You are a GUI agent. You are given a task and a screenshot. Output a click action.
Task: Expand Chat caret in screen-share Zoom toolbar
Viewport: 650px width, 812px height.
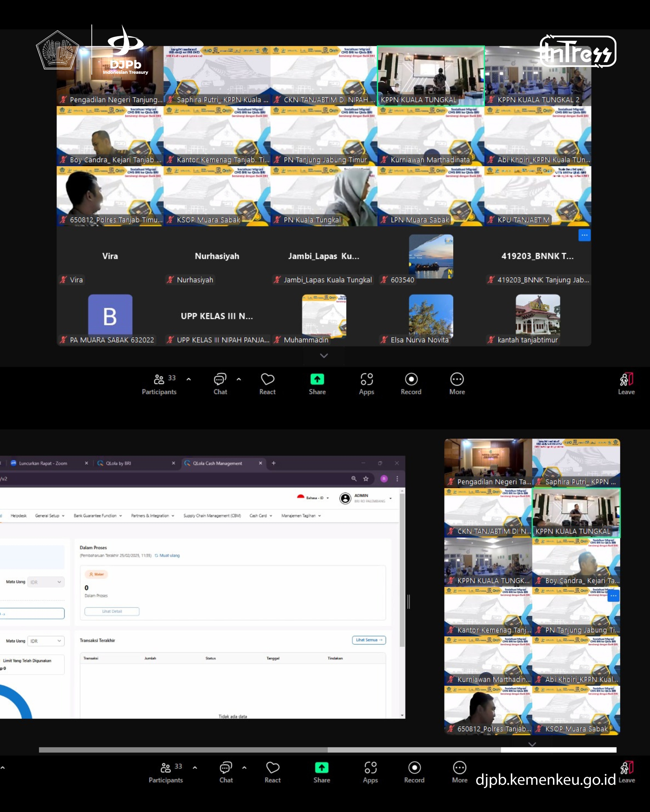244,768
